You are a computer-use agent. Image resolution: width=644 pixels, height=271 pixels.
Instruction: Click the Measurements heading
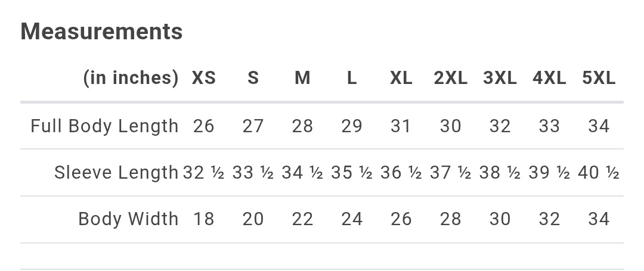101,31
